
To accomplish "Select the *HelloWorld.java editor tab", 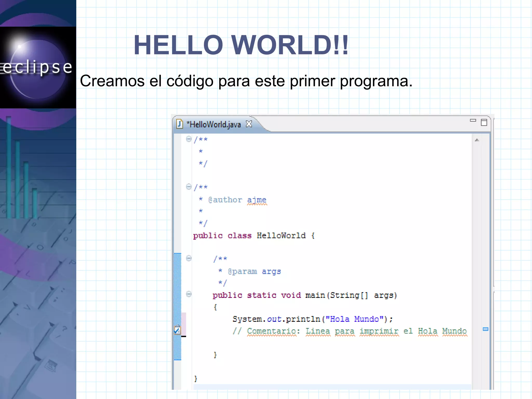I will click(x=214, y=124).
